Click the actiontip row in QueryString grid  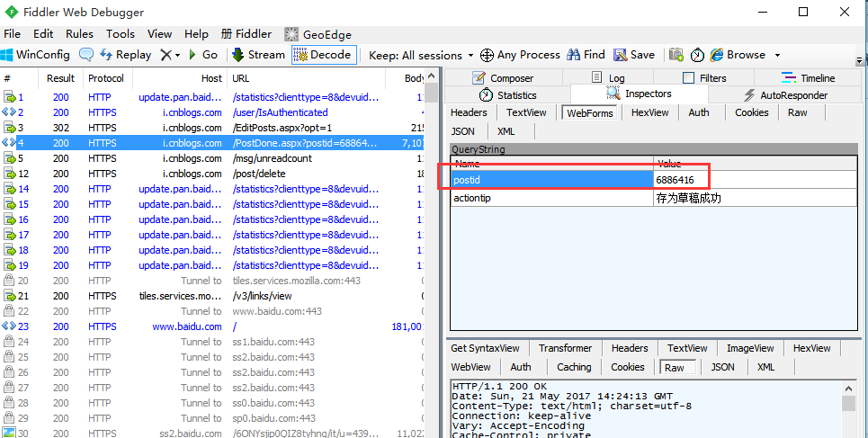[654, 198]
